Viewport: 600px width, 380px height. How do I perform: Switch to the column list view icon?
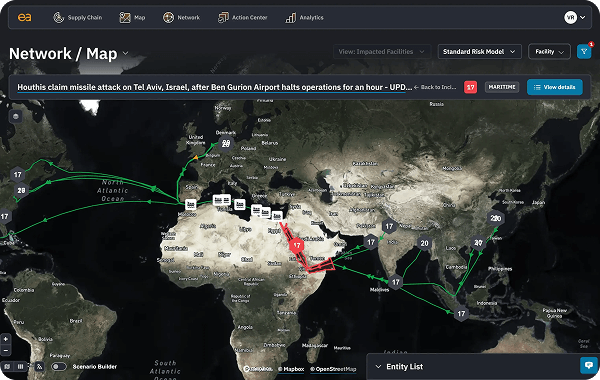point(20,367)
